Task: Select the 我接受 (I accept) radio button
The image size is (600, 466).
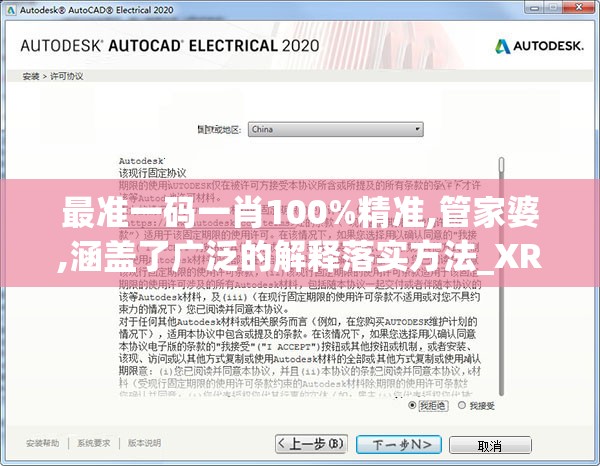Action: coord(462,405)
